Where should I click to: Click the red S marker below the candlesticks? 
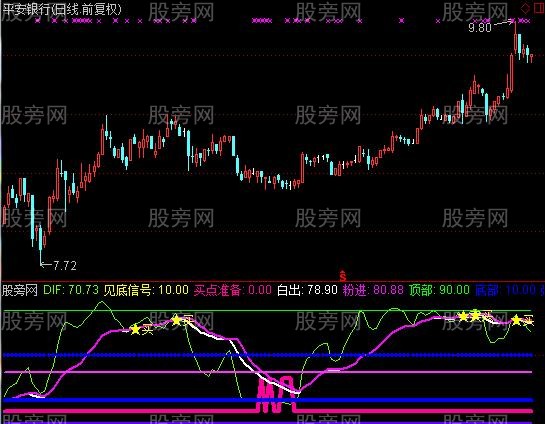[x=343, y=276]
